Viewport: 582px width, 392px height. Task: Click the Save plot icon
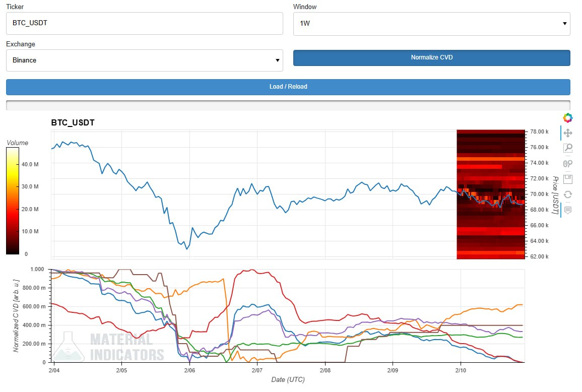(x=568, y=179)
